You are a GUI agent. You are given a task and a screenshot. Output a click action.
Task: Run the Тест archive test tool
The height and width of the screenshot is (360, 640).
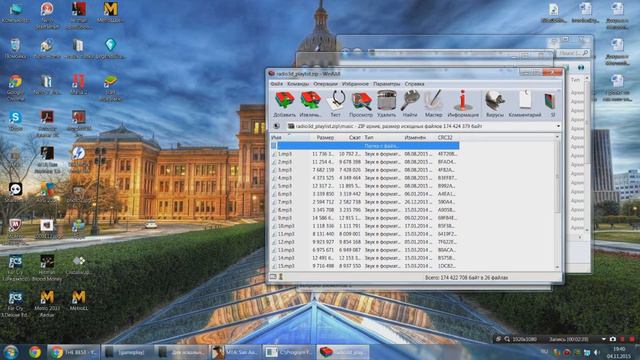click(336, 104)
